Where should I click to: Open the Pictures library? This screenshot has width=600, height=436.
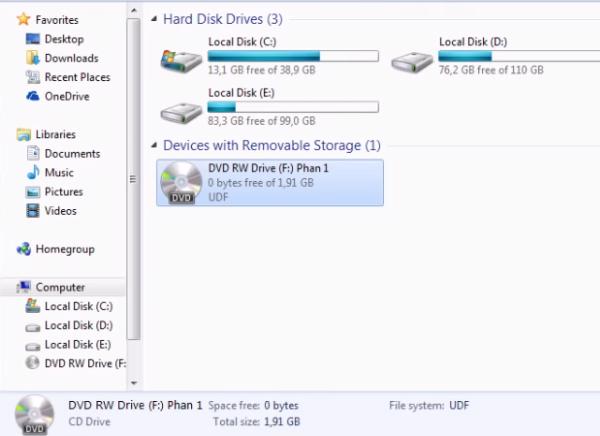64,192
